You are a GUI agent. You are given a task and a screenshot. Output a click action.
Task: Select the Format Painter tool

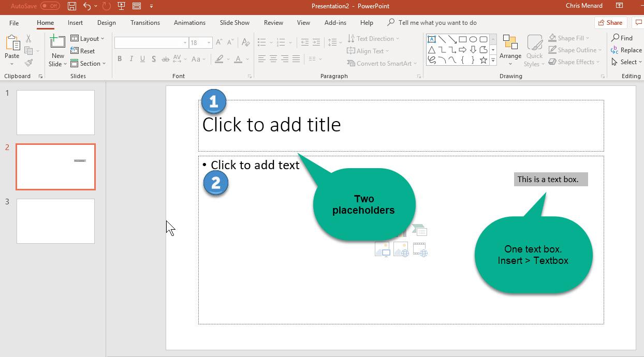29,63
